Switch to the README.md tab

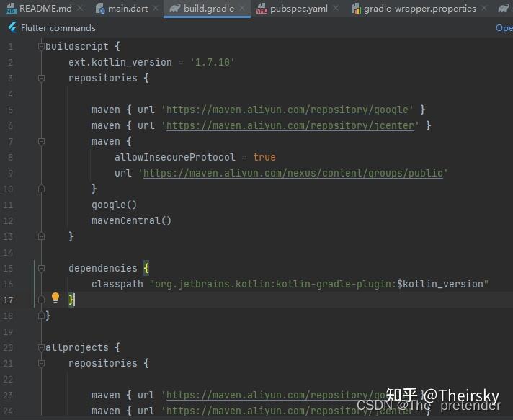point(45,9)
